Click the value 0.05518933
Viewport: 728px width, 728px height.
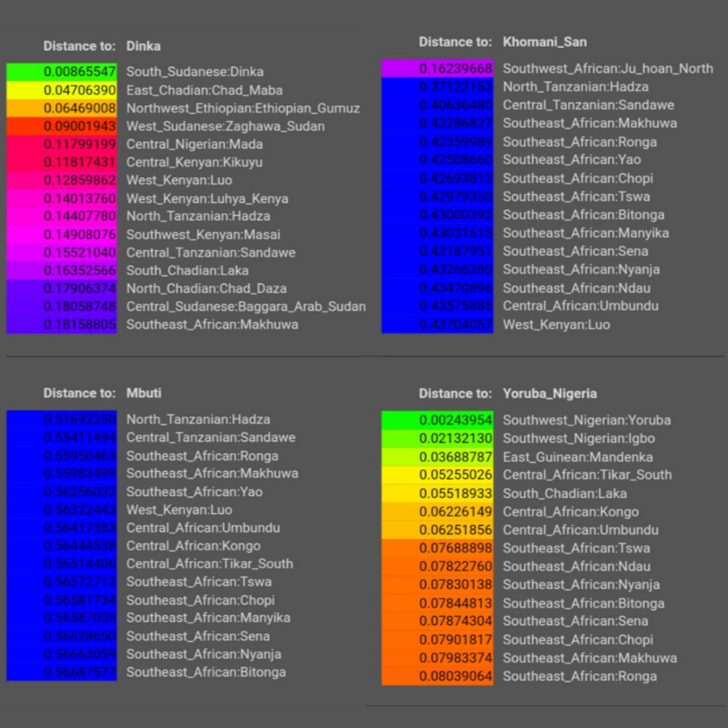[455, 493]
